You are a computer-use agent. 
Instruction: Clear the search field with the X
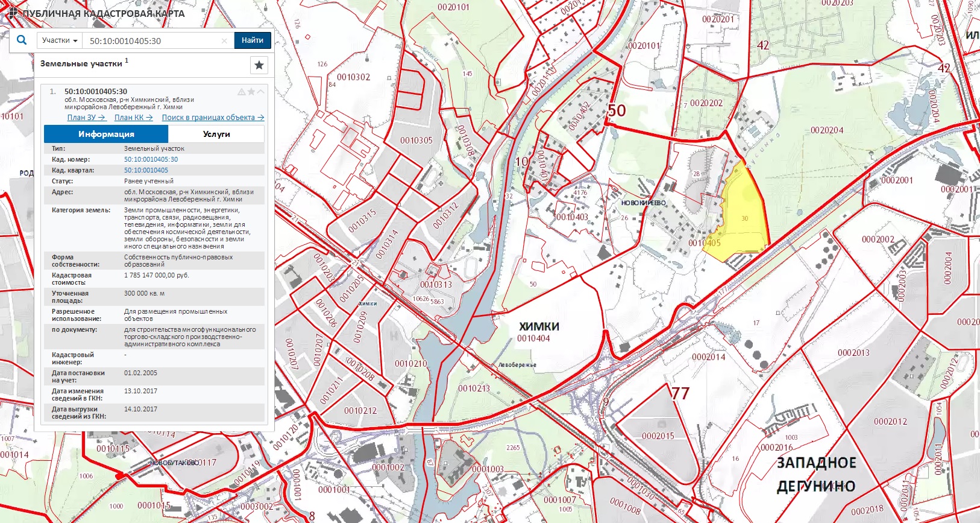click(224, 41)
